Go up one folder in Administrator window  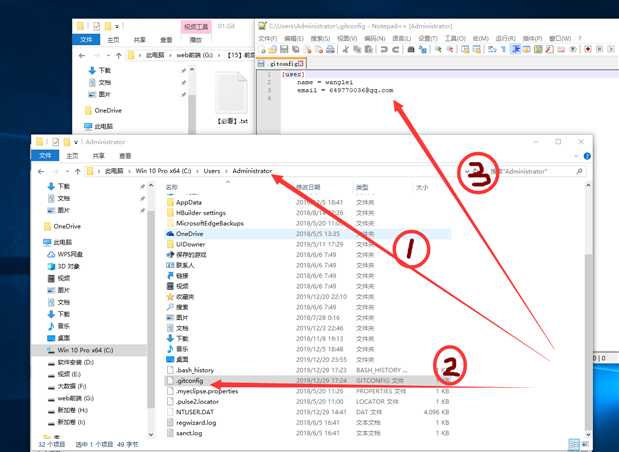77,171
